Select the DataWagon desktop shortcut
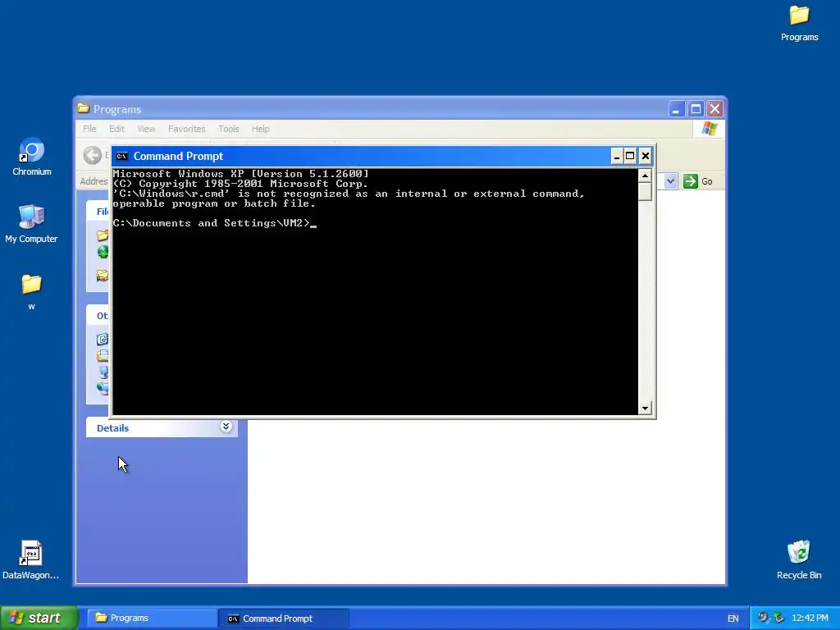Viewport: 840px width, 630px height. 30,559
